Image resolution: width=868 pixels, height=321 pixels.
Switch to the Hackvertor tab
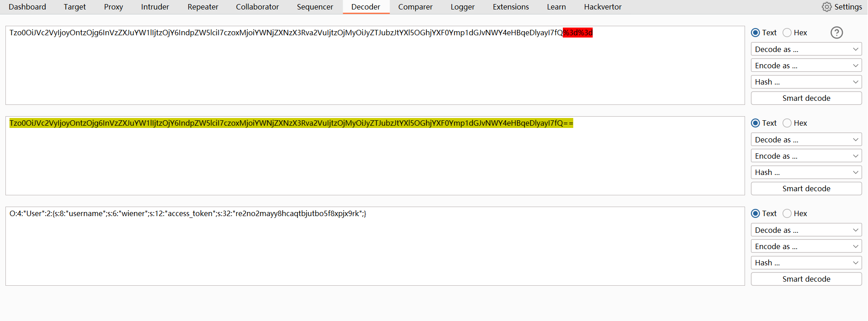tap(603, 7)
